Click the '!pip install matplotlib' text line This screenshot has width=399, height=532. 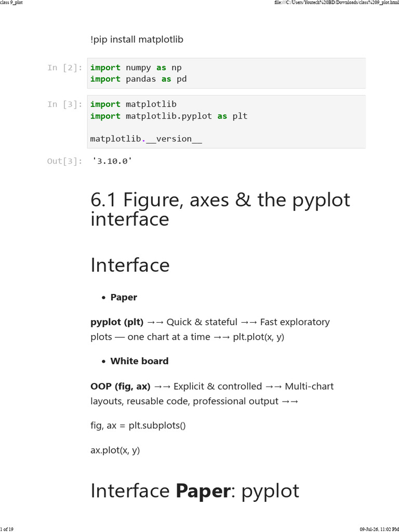[x=137, y=39]
